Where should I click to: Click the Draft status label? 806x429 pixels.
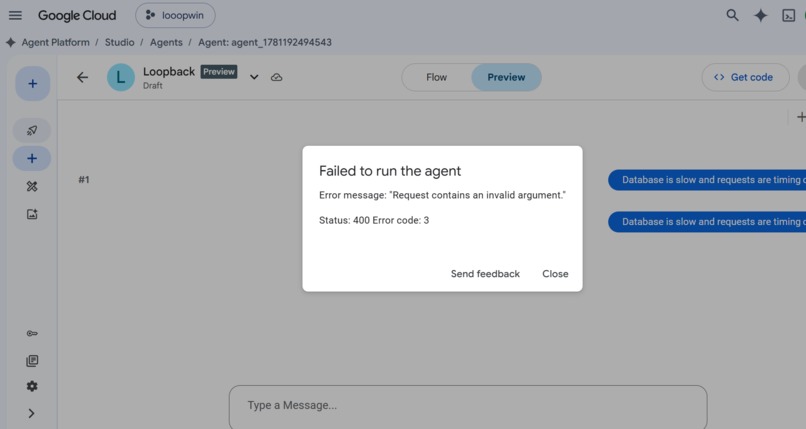153,86
